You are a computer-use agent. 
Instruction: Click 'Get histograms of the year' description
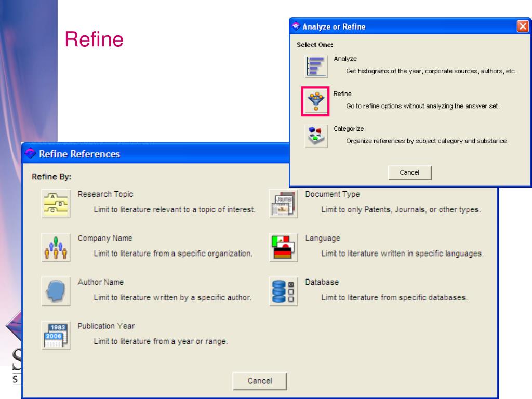tap(431, 71)
